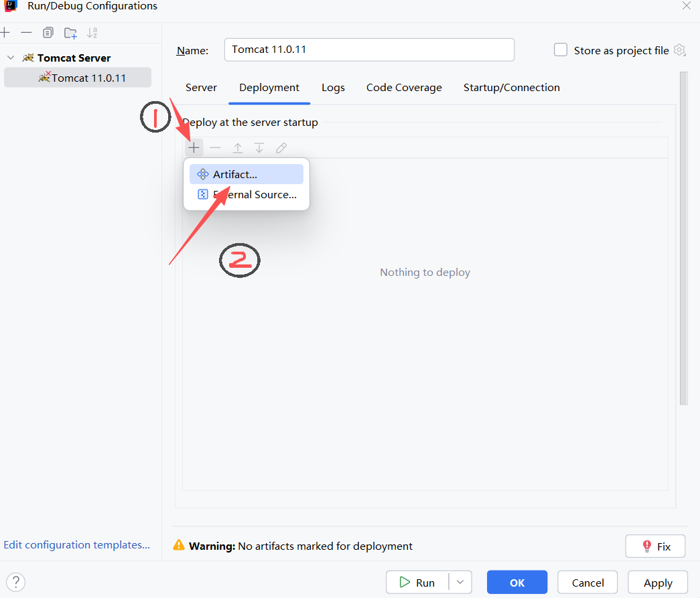The height and width of the screenshot is (598, 700).
Task: Copy the selected configuration
Action: [48, 33]
